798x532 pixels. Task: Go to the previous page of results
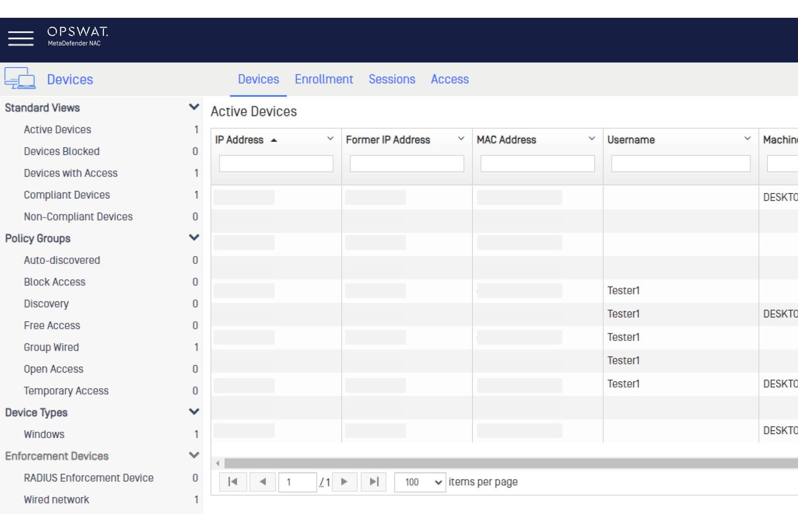pos(263,482)
